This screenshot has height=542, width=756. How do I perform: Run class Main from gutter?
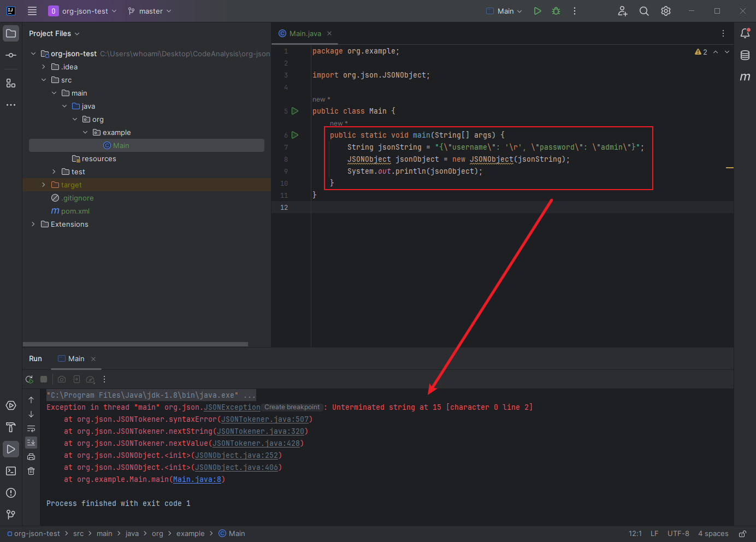[295, 111]
